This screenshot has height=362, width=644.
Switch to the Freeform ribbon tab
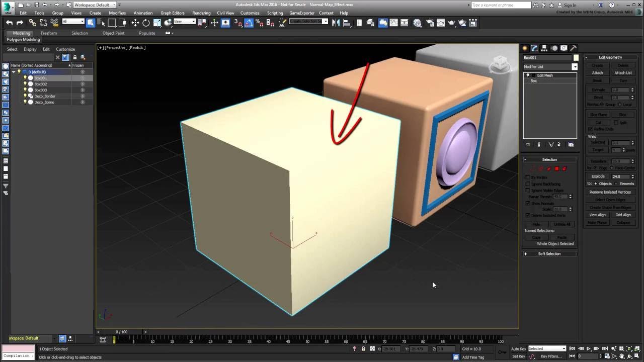49,33
